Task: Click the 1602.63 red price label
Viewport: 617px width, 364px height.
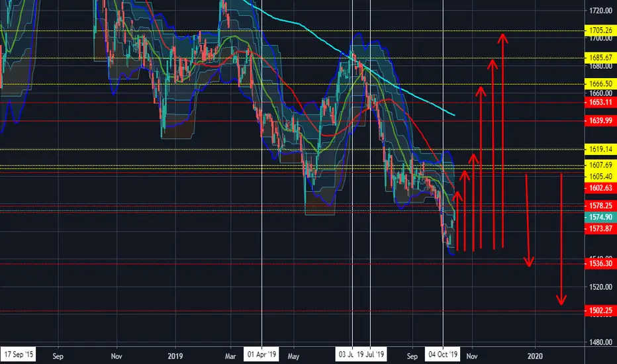Action: (600, 188)
